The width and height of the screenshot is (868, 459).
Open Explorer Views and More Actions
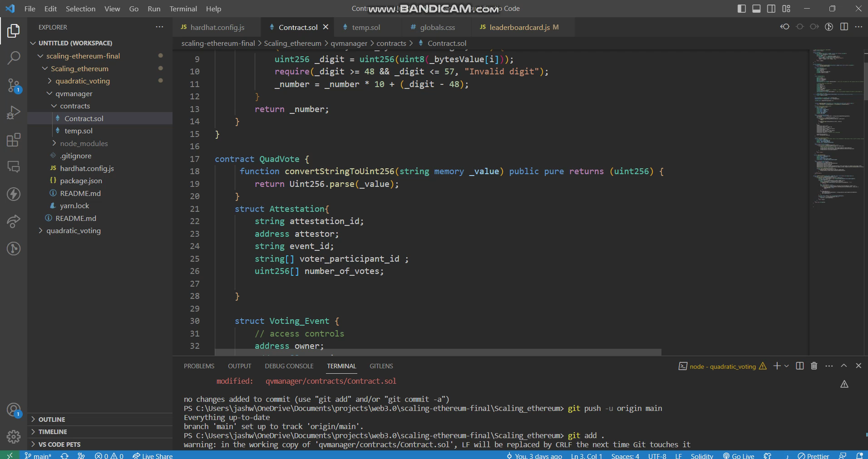coord(159,27)
